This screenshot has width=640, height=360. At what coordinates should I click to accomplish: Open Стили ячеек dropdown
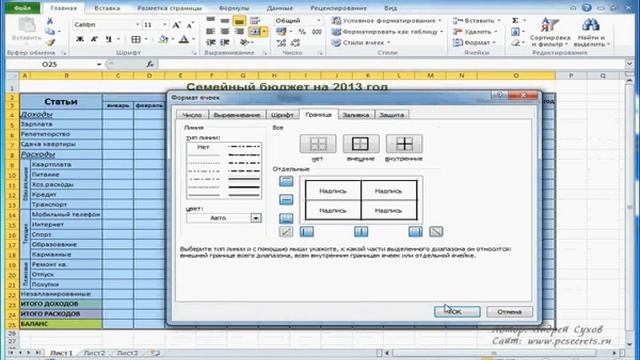(x=361, y=42)
